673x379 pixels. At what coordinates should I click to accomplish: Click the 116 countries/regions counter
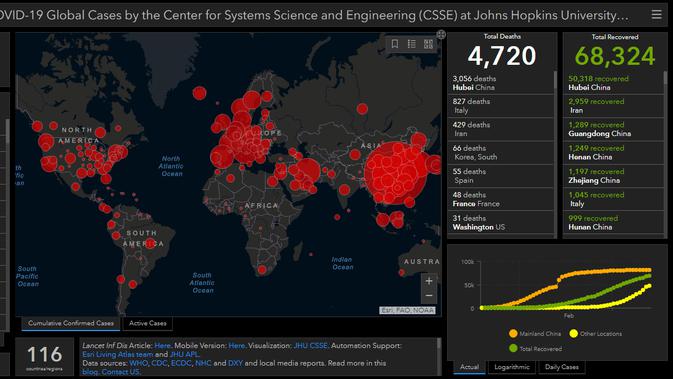pos(45,357)
